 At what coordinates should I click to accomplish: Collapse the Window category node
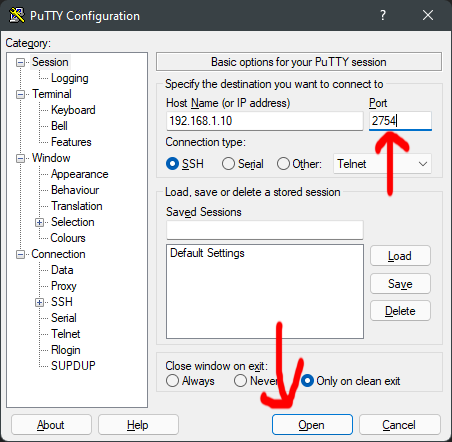(20, 158)
